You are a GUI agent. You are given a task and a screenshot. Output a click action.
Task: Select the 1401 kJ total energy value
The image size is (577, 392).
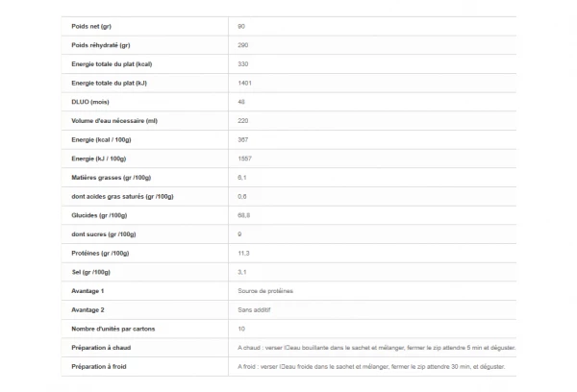point(245,83)
